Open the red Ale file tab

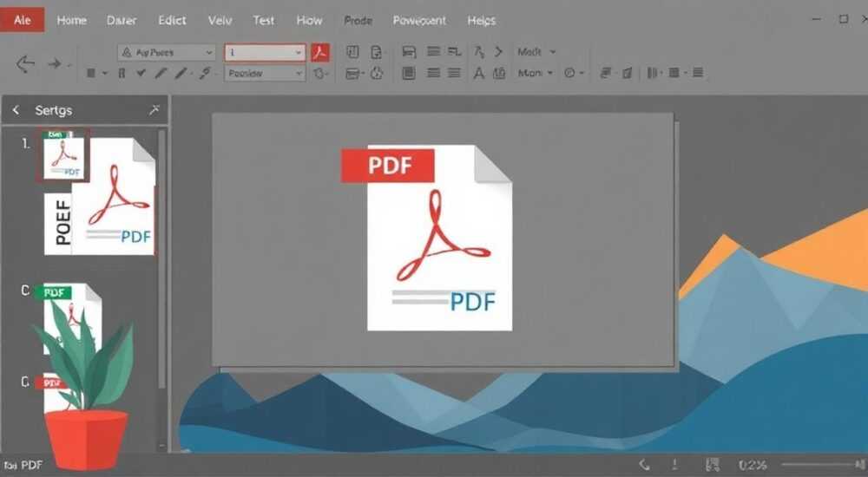[x=23, y=21]
